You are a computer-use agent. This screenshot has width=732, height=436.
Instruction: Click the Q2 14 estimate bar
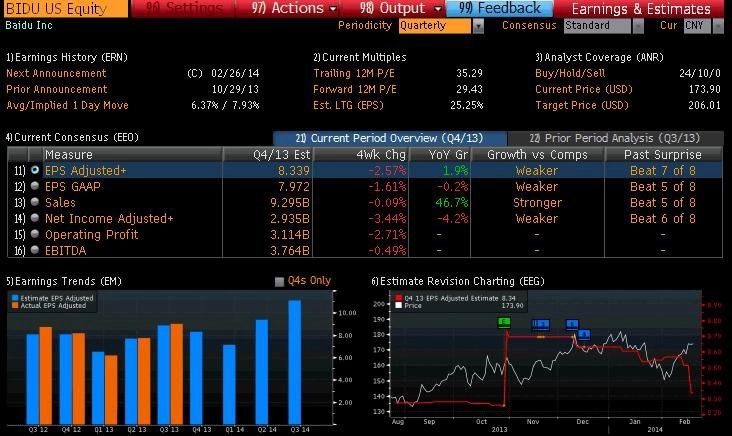pyautogui.click(x=262, y=372)
